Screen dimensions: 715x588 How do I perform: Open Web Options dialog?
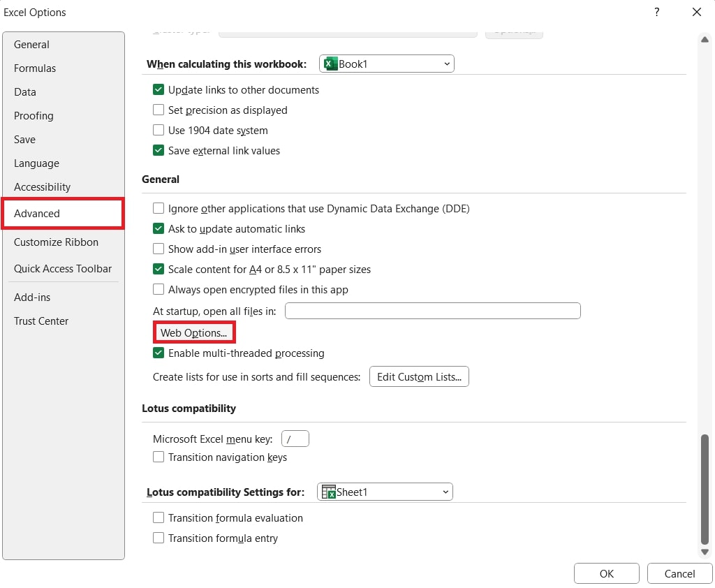194,332
